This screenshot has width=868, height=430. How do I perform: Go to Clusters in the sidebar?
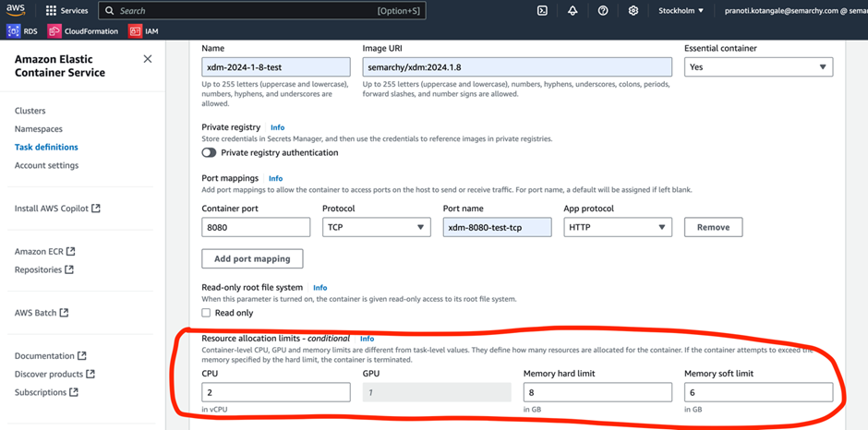[30, 111]
